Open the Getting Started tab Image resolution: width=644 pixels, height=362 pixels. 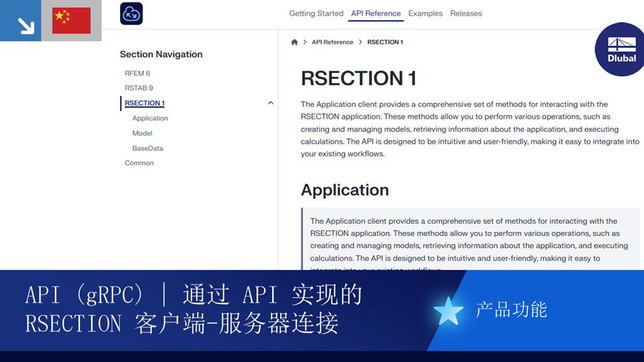(x=316, y=13)
